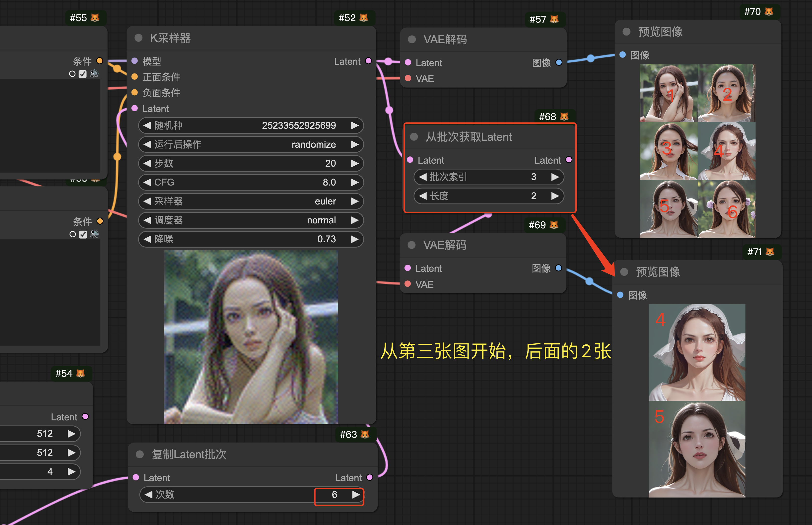Toggle the checkbox under the top 条件 output

[82, 74]
